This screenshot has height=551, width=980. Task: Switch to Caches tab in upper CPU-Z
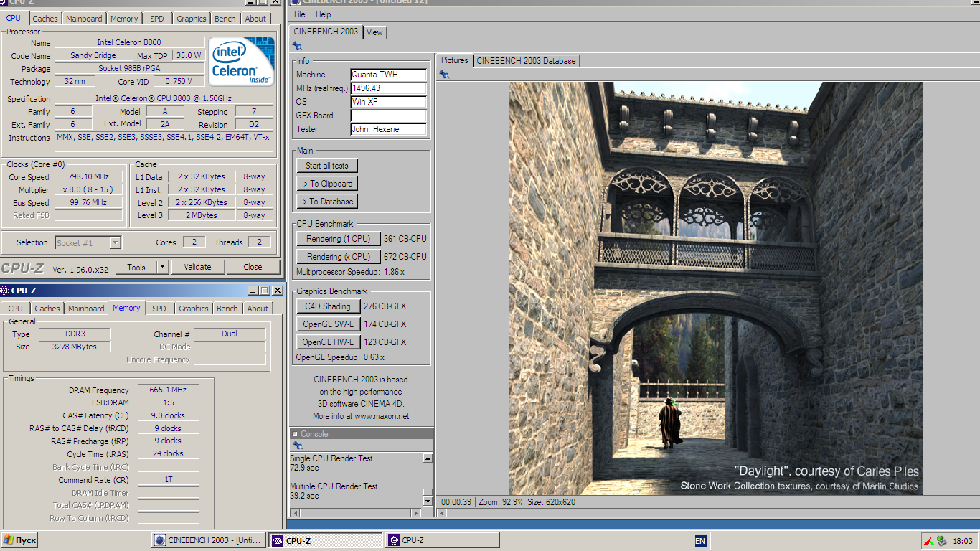coord(45,19)
